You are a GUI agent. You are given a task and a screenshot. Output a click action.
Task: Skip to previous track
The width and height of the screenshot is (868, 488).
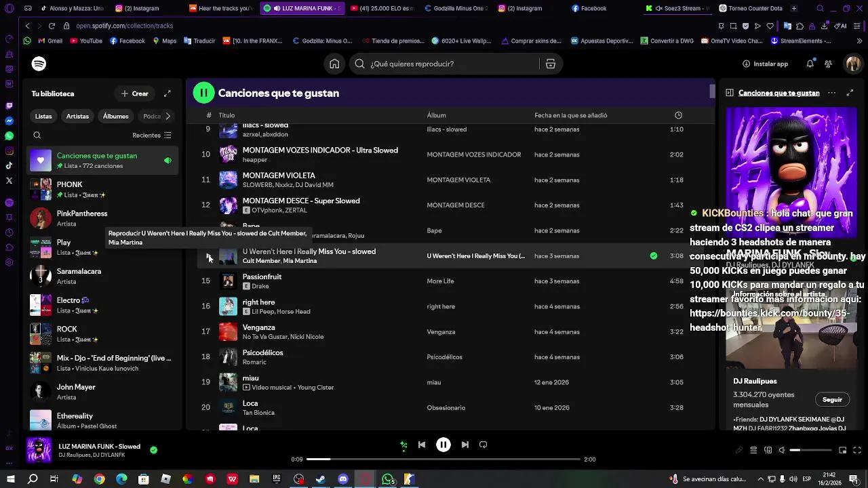pyautogui.click(x=422, y=445)
